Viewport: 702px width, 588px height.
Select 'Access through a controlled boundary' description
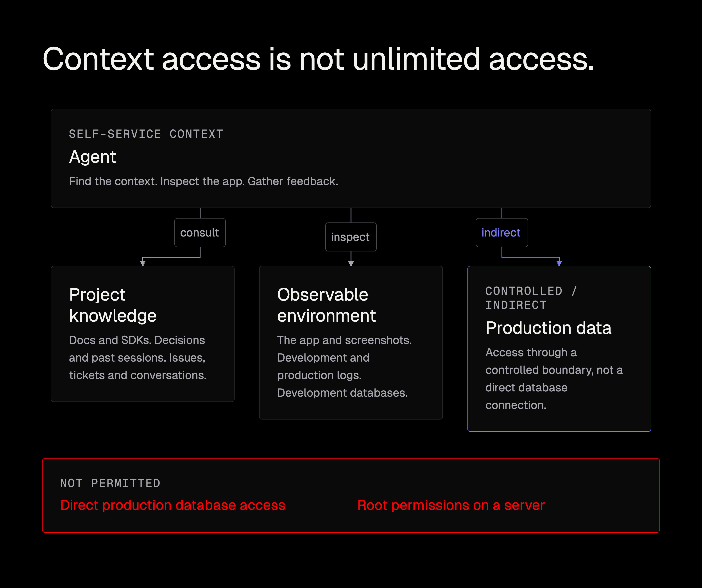pos(554,379)
